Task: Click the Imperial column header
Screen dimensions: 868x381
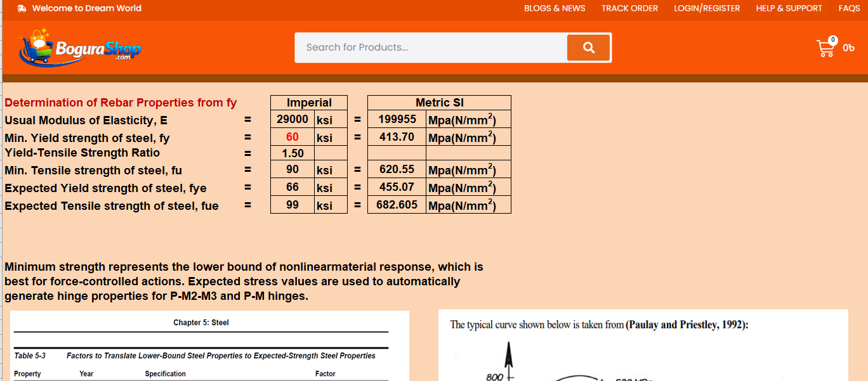Action: pyautogui.click(x=309, y=103)
